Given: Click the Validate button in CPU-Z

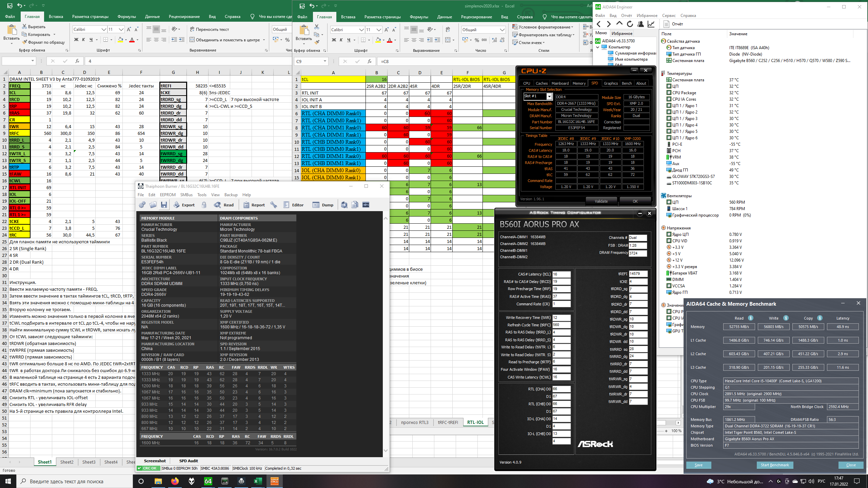Looking at the screenshot, I should (601, 201).
